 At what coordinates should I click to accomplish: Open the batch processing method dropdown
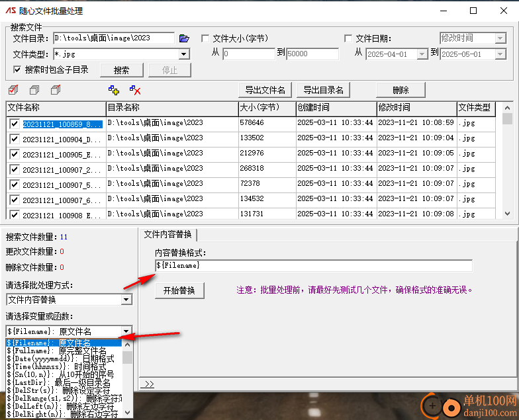pyautogui.click(x=126, y=300)
